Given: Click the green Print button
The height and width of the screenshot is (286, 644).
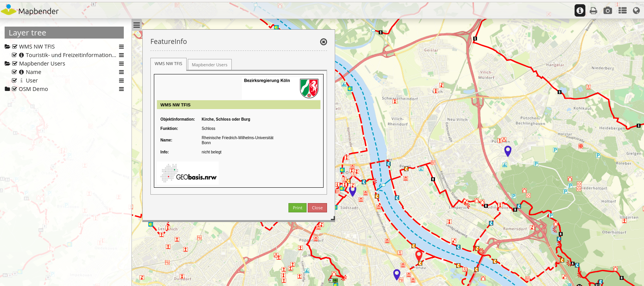Looking at the screenshot, I should click(297, 208).
